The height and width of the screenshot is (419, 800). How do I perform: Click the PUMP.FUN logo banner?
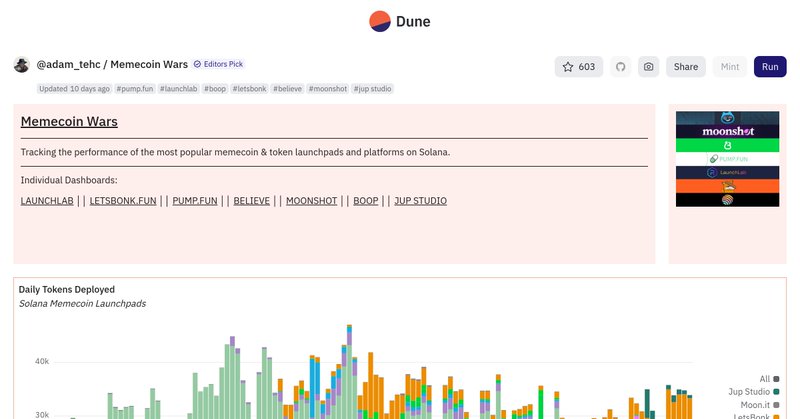728,159
